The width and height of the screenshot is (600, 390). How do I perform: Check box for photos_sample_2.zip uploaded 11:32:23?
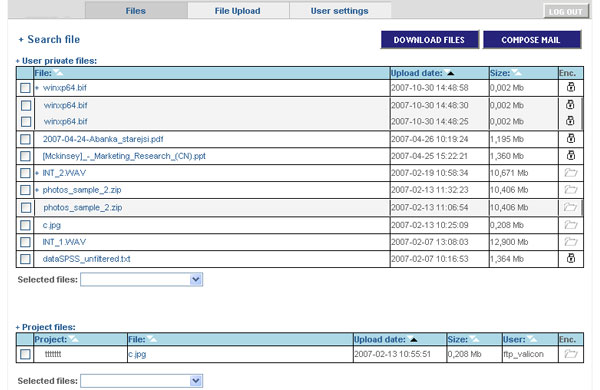(x=25, y=190)
